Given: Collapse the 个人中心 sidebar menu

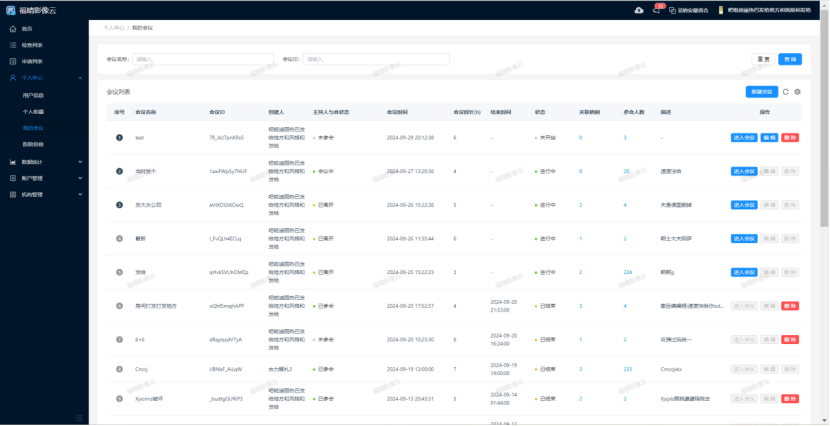Looking at the screenshot, I should pyautogui.click(x=80, y=77).
